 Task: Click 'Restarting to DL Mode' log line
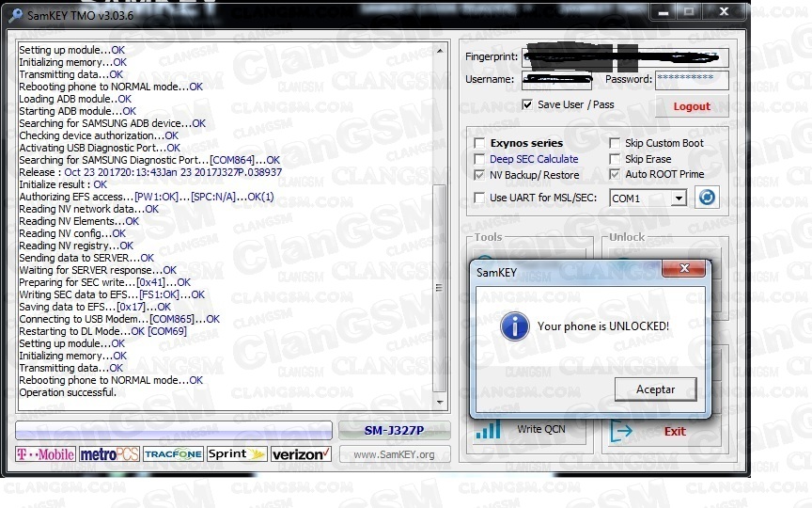point(103,331)
